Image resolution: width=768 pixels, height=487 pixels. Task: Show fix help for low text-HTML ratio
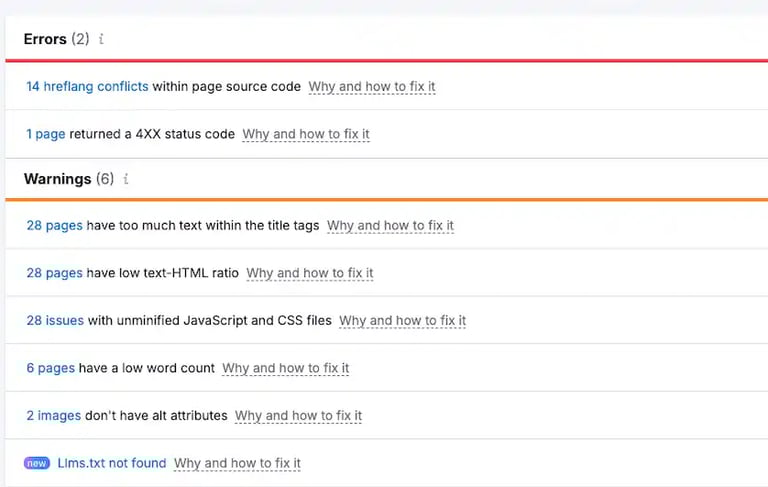[x=310, y=273]
